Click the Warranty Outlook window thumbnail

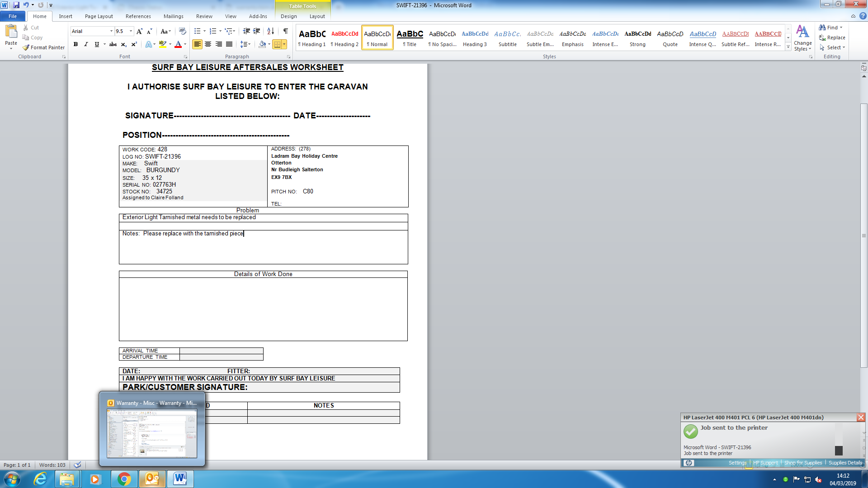[x=152, y=433]
